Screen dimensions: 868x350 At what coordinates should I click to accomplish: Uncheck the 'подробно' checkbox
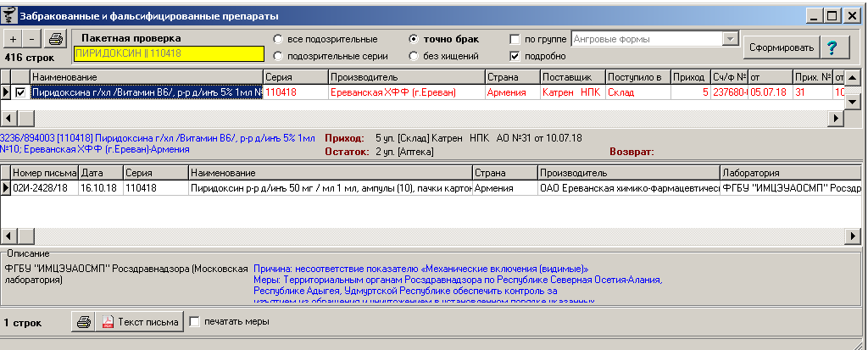[x=515, y=56]
